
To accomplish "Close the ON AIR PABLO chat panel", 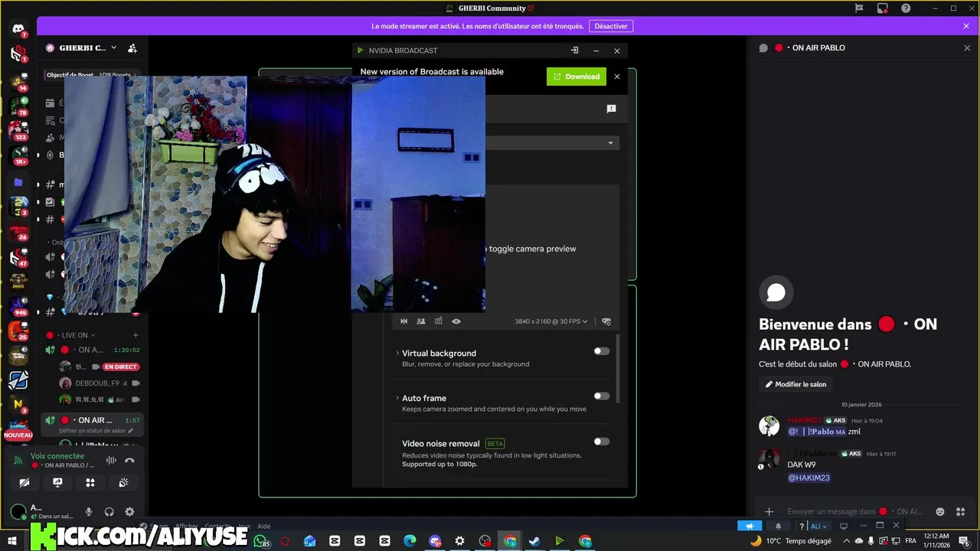I will [x=967, y=47].
